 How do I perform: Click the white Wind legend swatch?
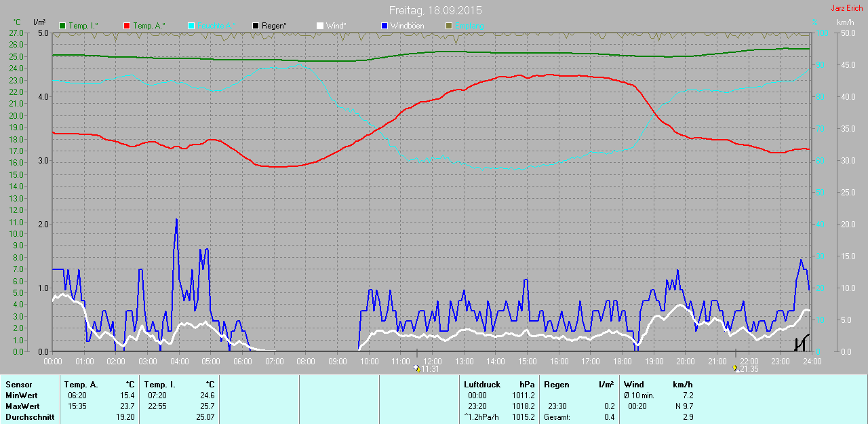click(x=319, y=26)
